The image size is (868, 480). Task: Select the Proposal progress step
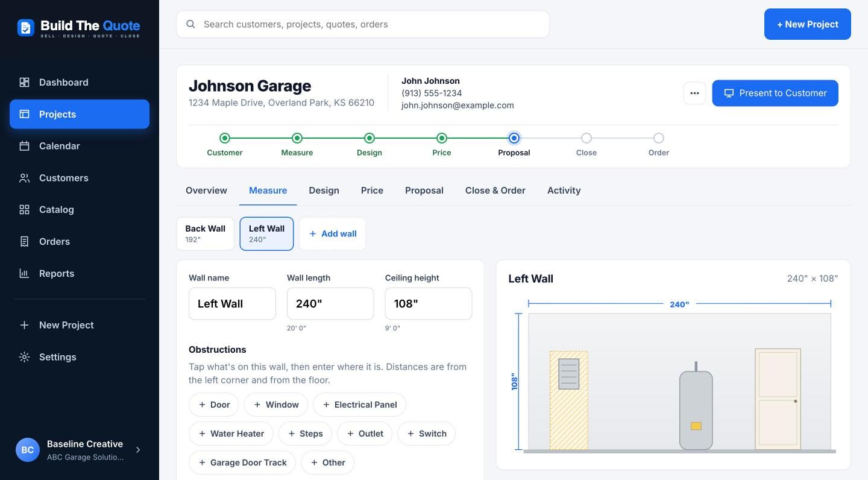[x=514, y=145]
